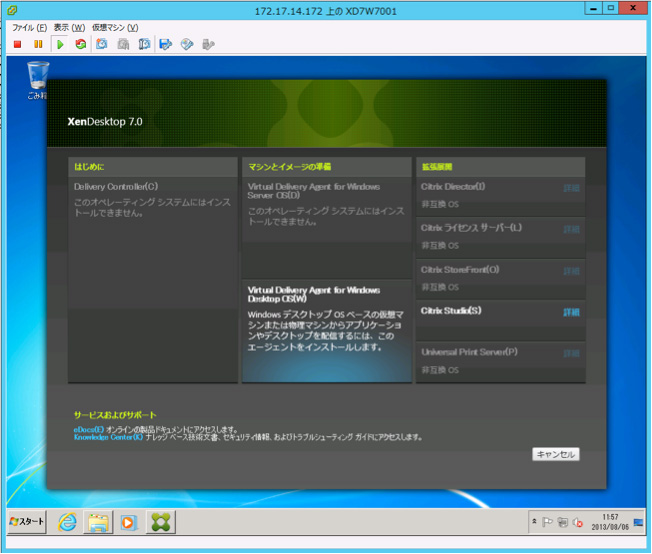Viewport: 652px width, 554px height.
Task: Open 詳細 link next to Universal Print Server
Action: [x=571, y=354]
